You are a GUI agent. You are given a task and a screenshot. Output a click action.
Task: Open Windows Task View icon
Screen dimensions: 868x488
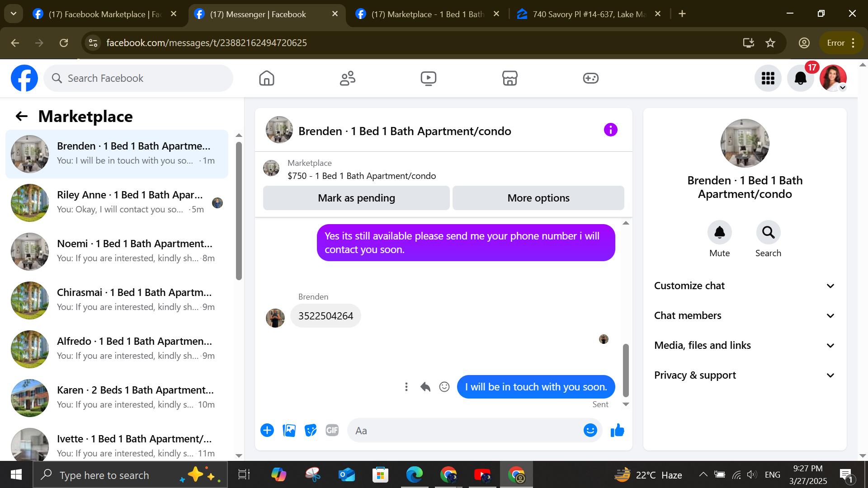(x=244, y=475)
